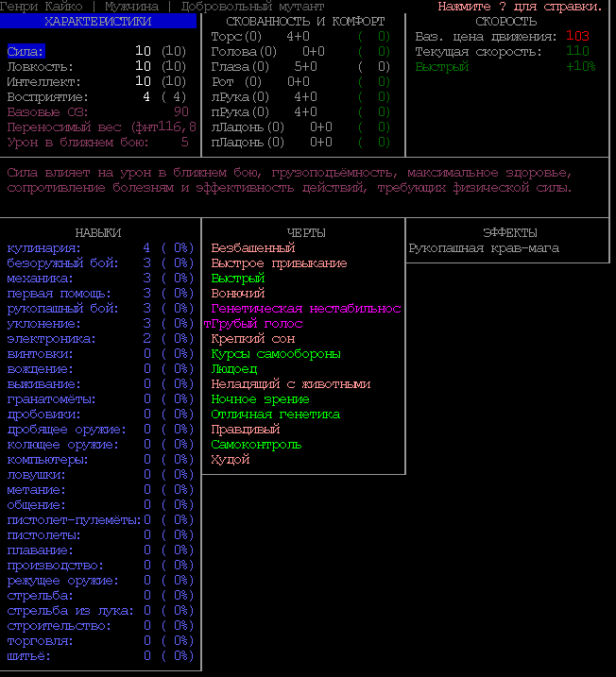This screenshot has height=677, width=616.
Task: Click the Людоед trait
Action: pyautogui.click(x=233, y=369)
